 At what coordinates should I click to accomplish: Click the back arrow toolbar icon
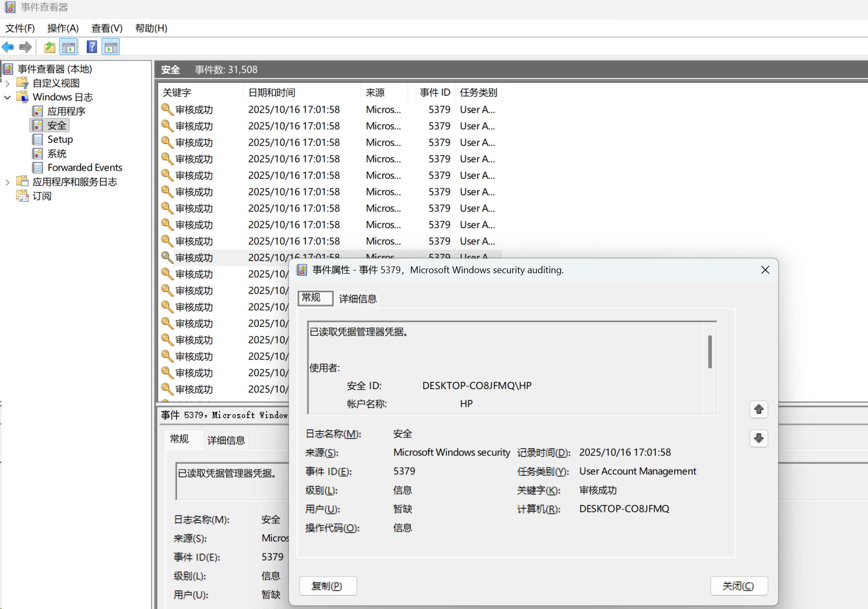click(8, 48)
